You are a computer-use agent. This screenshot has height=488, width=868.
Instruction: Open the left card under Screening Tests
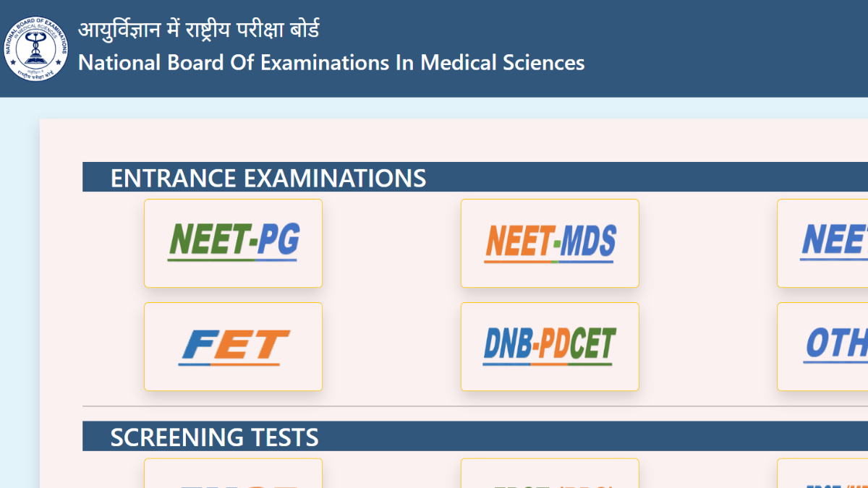(x=233, y=474)
